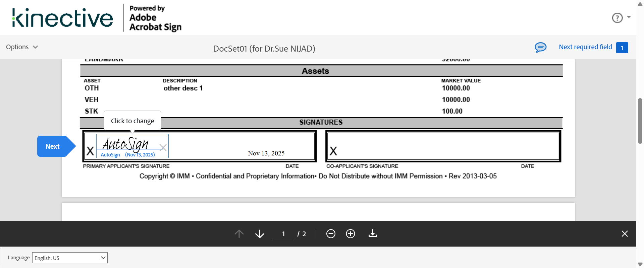Click the co-applicant's signature box
Image resolution: width=644 pixels, height=268 pixels.
click(443, 146)
